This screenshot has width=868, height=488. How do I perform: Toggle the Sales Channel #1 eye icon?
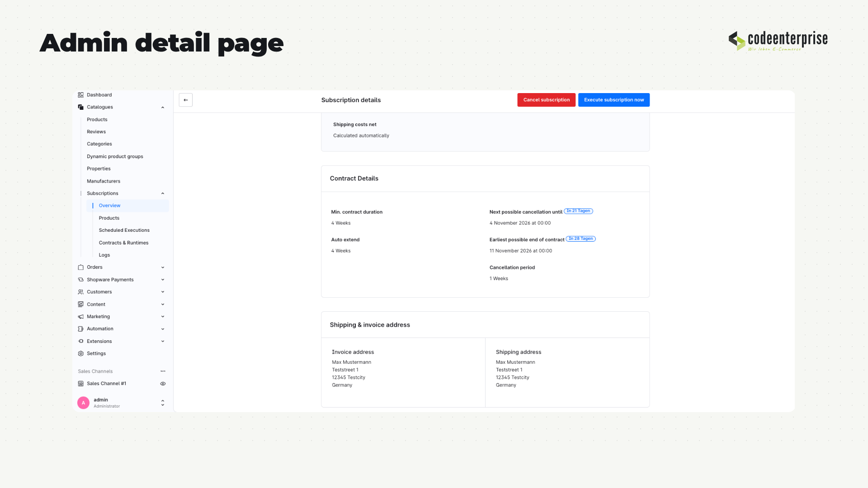[163, 384]
